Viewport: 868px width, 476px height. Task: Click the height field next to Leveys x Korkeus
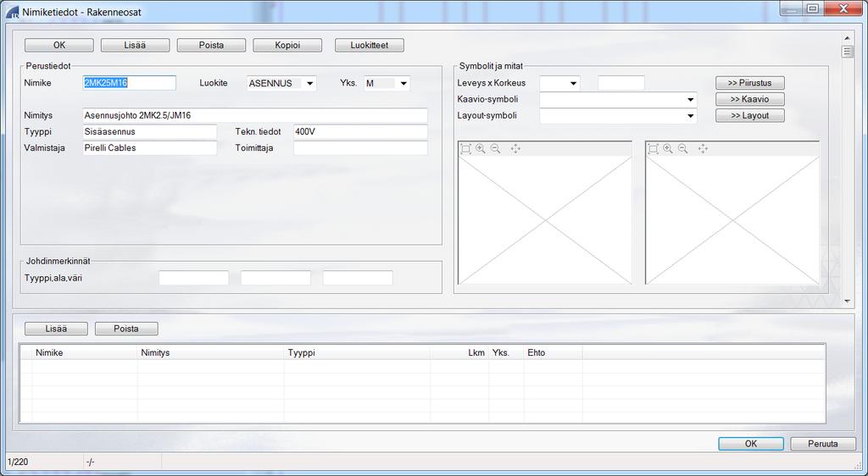pyautogui.click(x=621, y=84)
